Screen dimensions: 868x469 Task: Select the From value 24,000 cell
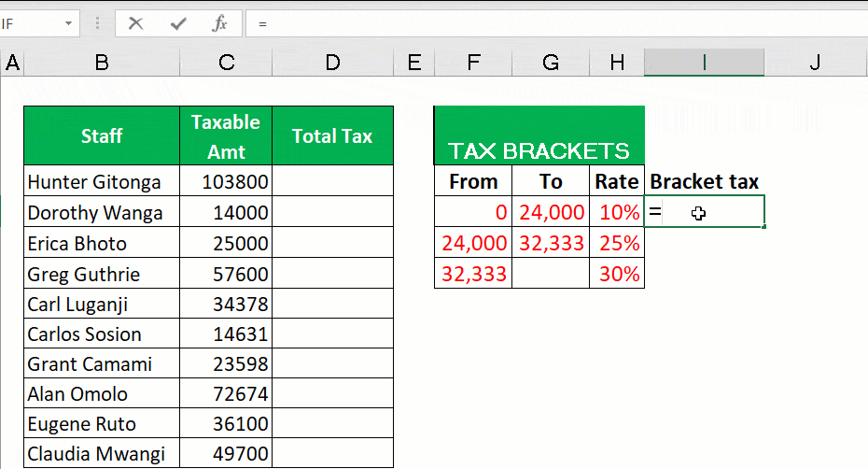[x=473, y=243]
